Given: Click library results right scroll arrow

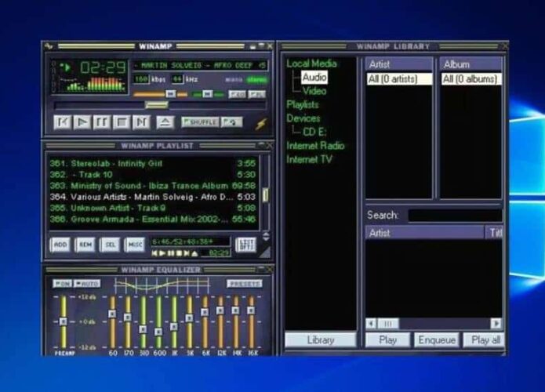Looking at the screenshot, I should (496, 324).
